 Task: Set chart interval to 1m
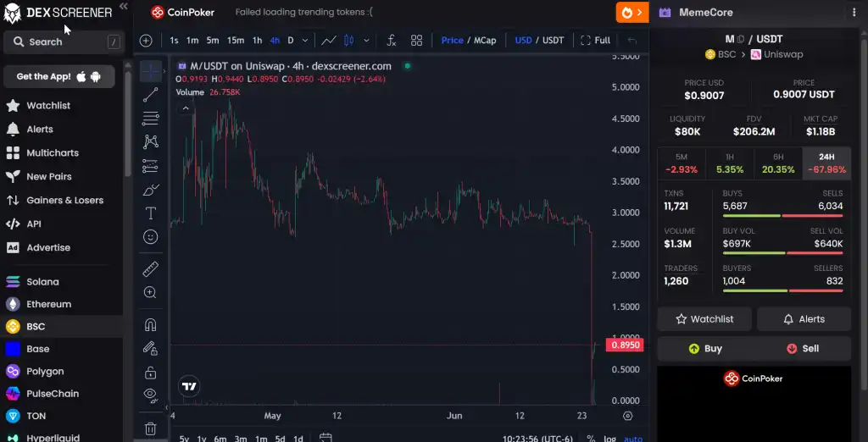coord(192,41)
